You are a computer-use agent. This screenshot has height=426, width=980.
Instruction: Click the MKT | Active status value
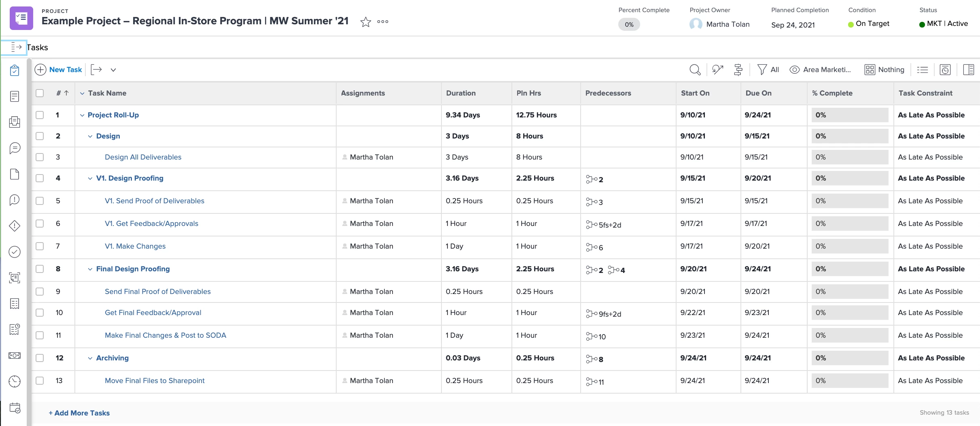pyautogui.click(x=944, y=24)
